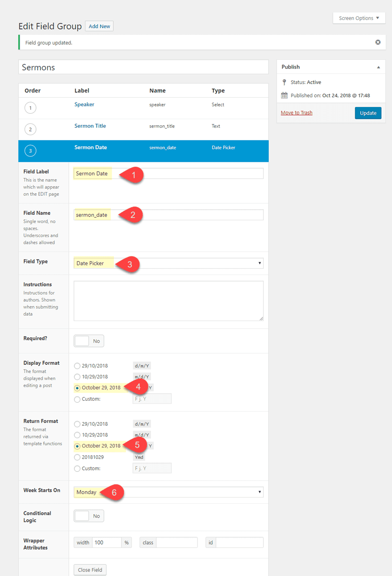Screen dimensions: 392x576
Task: Dismiss the Field group updated notice
Action: (x=378, y=42)
